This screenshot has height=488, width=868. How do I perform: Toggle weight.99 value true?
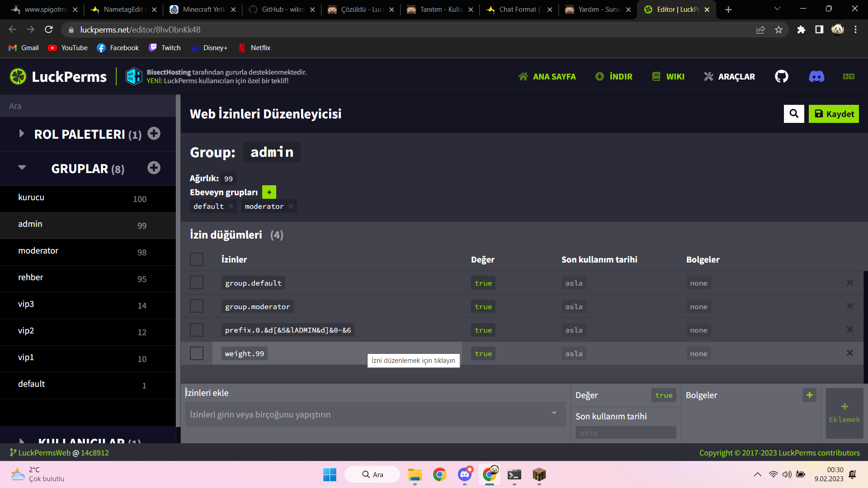pyautogui.click(x=483, y=353)
